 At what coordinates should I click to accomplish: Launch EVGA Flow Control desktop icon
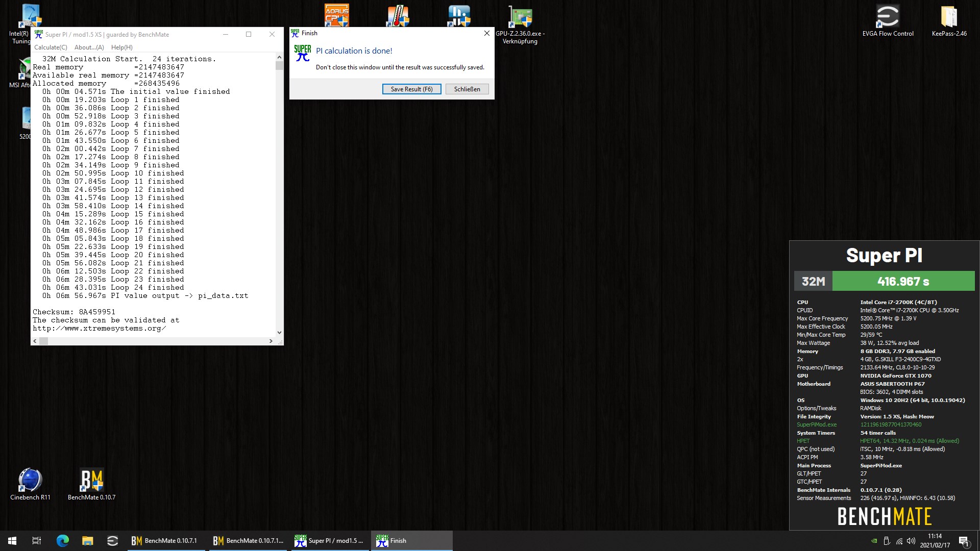click(x=888, y=21)
